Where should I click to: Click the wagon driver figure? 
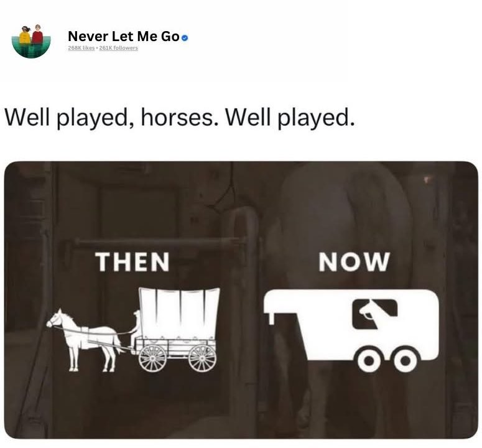(135, 327)
